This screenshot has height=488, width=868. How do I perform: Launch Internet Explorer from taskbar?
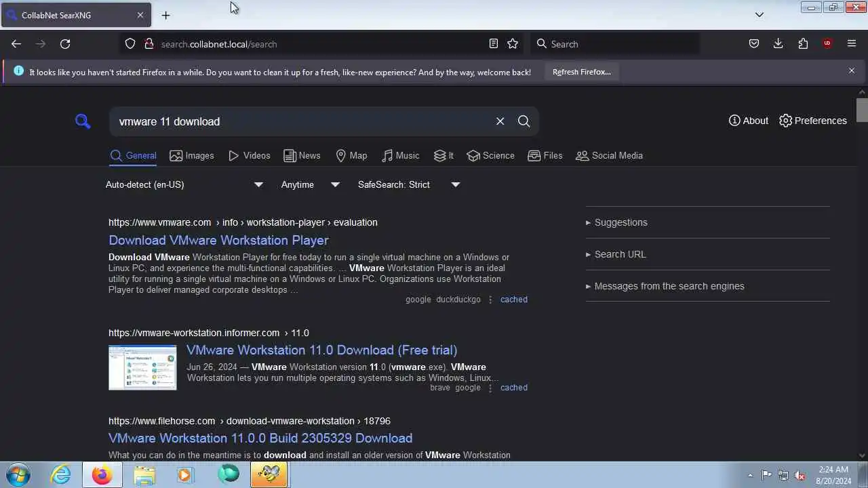[x=61, y=474]
